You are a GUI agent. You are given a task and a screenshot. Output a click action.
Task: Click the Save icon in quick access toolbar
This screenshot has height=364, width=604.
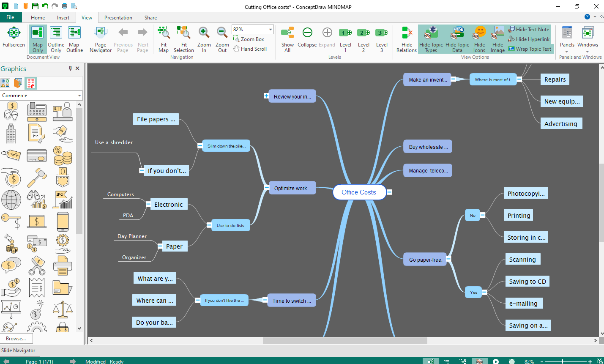coord(36,6)
